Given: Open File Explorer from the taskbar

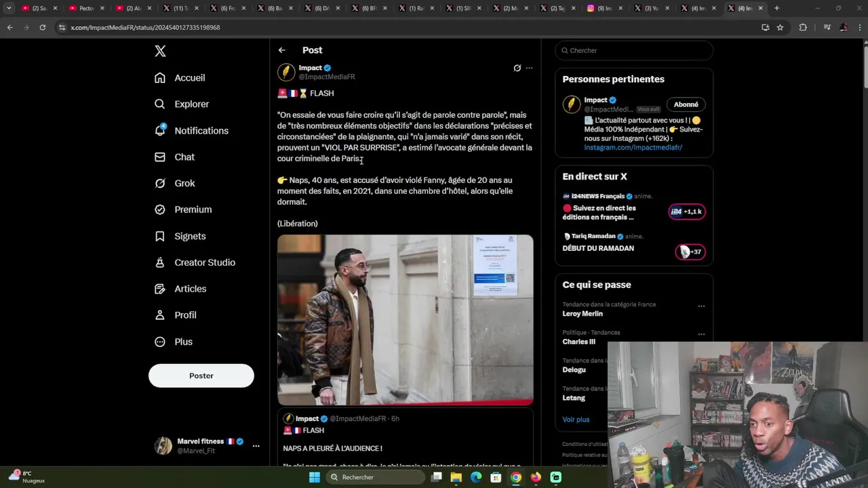Looking at the screenshot, I should click(x=456, y=477).
